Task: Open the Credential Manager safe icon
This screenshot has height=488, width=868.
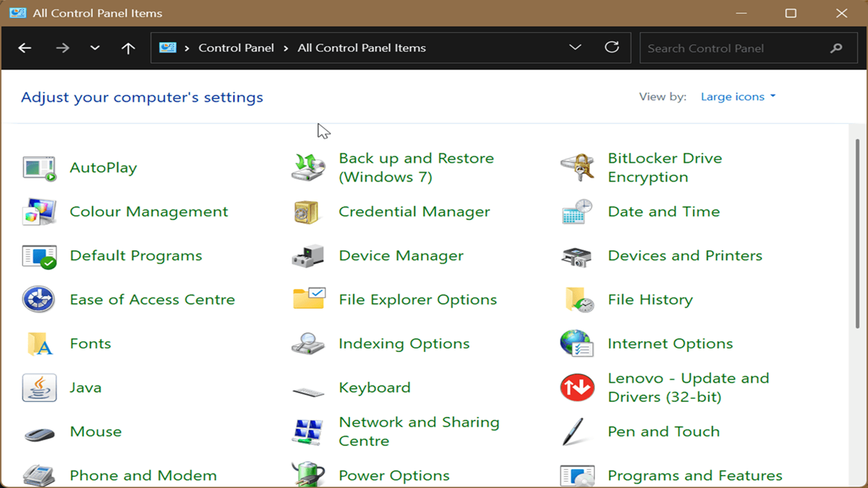Action: (x=307, y=212)
